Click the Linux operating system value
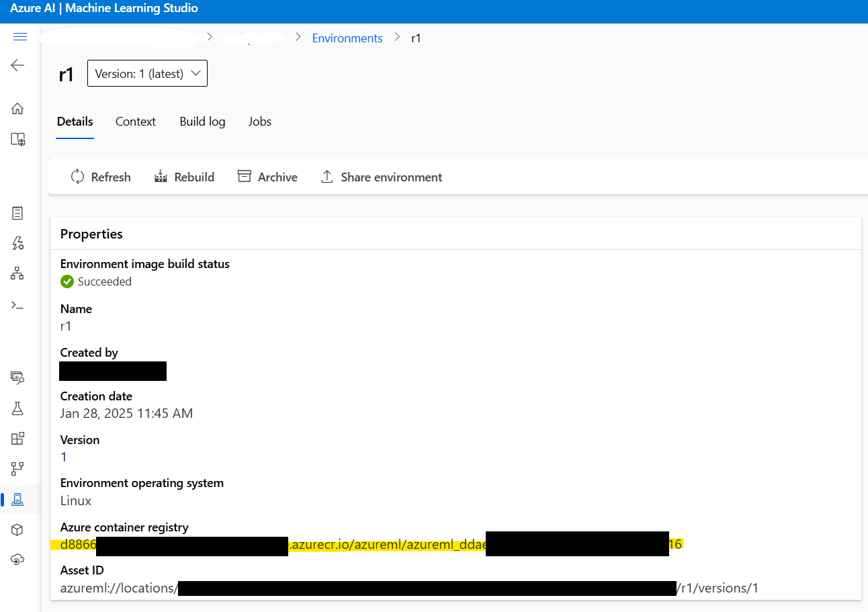The height and width of the screenshot is (612, 868). coord(76,500)
